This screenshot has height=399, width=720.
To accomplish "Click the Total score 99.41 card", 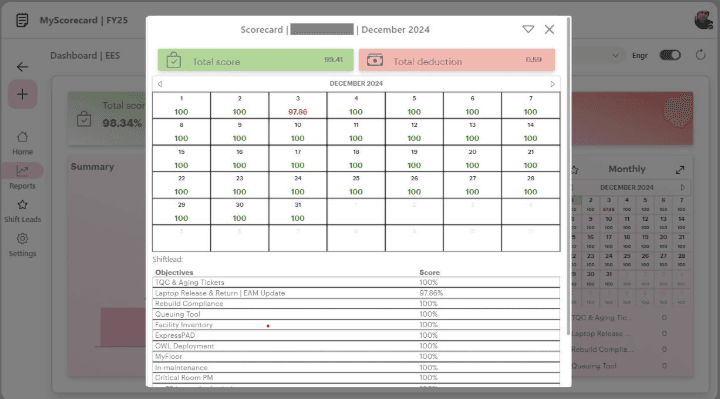I will [x=256, y=60].
